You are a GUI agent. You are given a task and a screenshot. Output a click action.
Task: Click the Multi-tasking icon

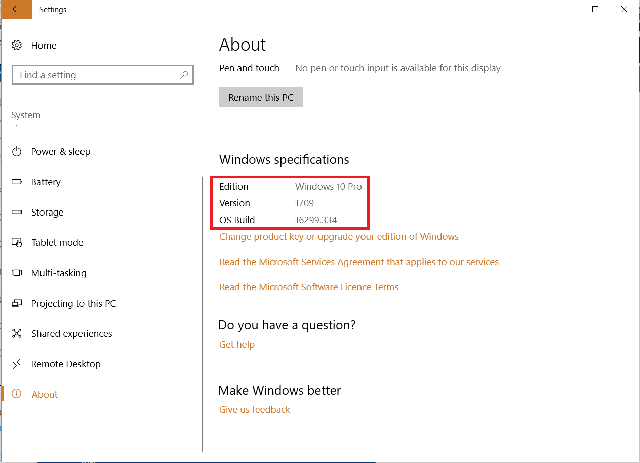(x=17, y=272)
